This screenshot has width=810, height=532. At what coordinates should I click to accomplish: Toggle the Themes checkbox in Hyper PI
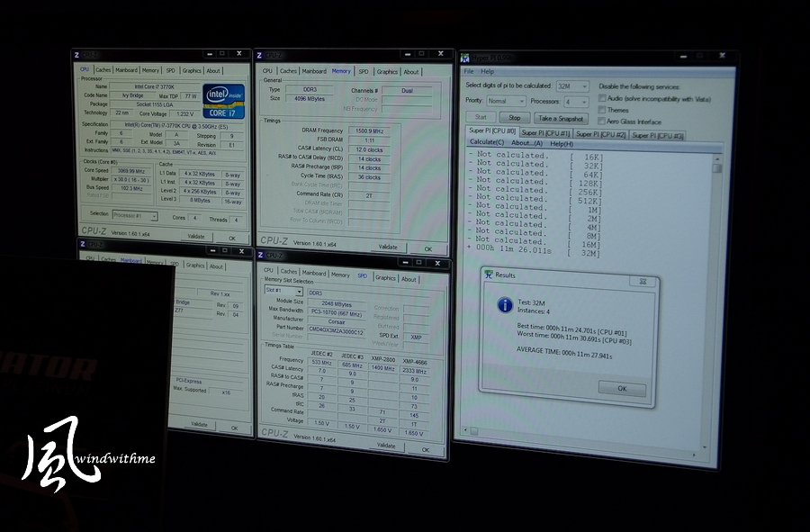602,110
